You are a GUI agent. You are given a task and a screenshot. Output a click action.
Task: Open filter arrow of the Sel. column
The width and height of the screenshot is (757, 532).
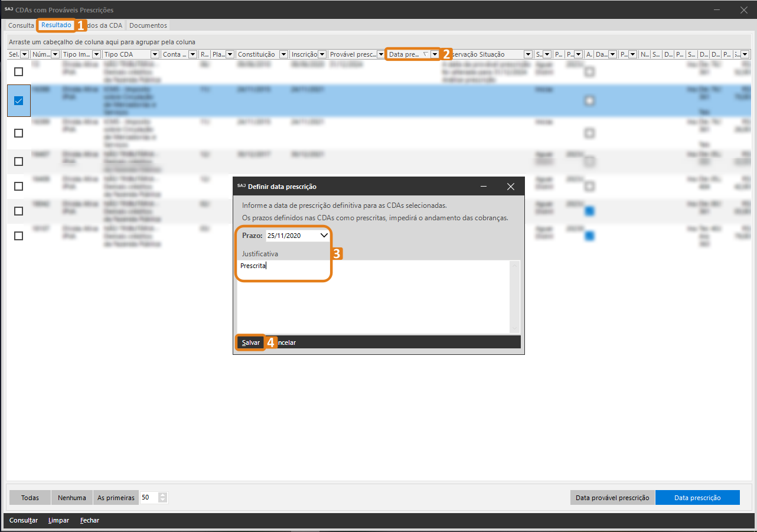click(25, 54)
